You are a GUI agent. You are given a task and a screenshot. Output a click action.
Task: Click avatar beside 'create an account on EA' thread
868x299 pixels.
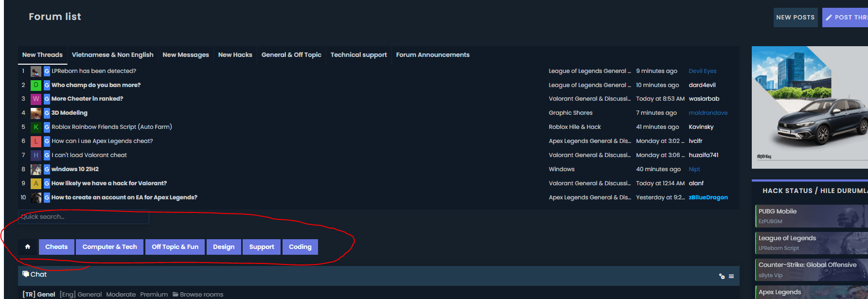36,198
